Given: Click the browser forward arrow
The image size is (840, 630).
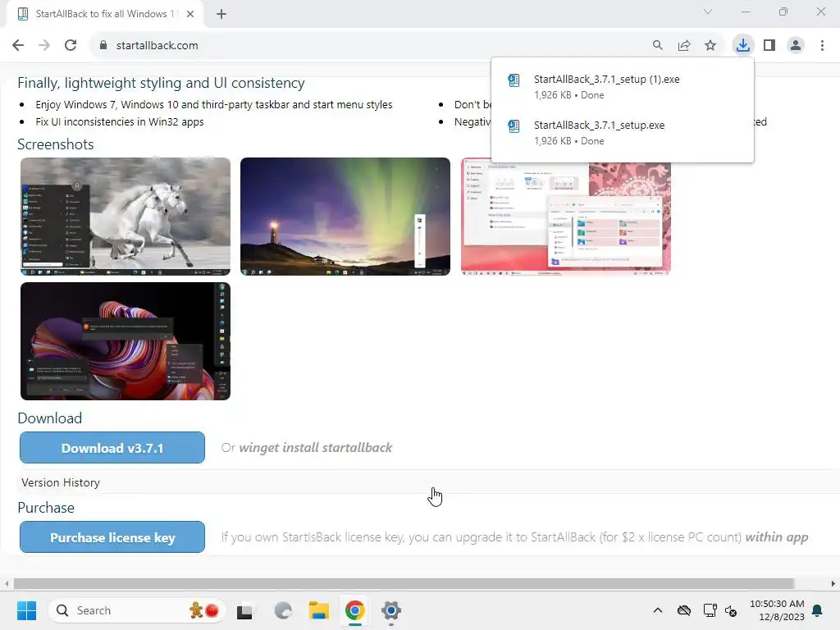Looking at the screenshot, I should click(x=44, y=46).
